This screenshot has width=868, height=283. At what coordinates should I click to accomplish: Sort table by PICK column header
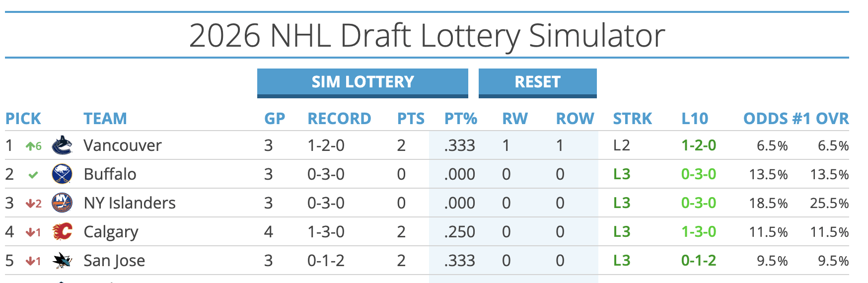click(x=23, y=119)
